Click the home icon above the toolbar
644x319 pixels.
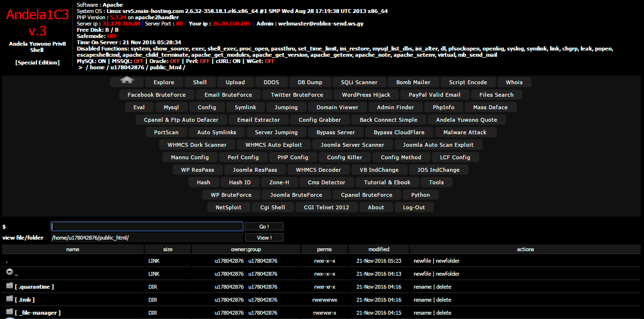(x=126, y=81)
